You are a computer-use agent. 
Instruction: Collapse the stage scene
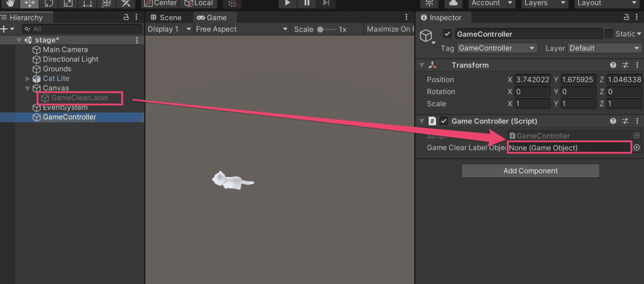19,40
